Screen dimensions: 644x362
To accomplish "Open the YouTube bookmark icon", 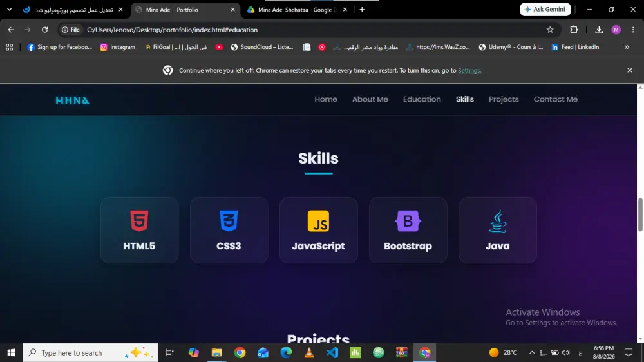I will [x=219, y=47].
